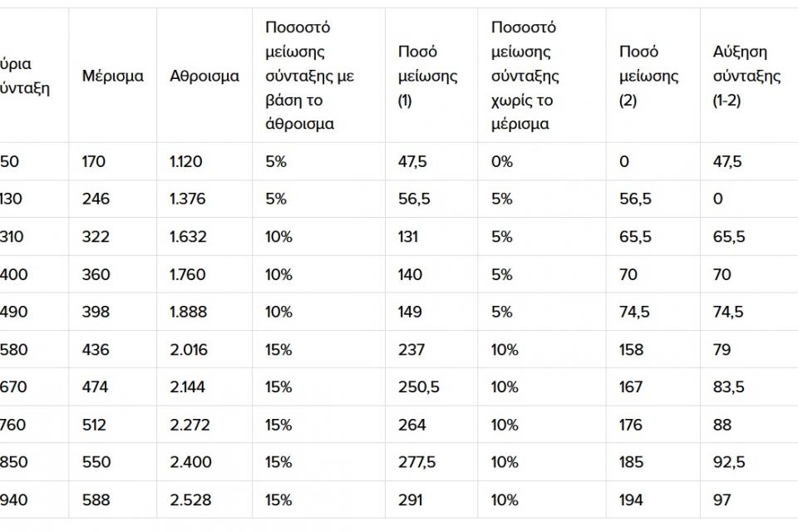The width and height of the screenshot is (798, 532).
Task: Click the reduction amount 237
Action: point(411,350)
